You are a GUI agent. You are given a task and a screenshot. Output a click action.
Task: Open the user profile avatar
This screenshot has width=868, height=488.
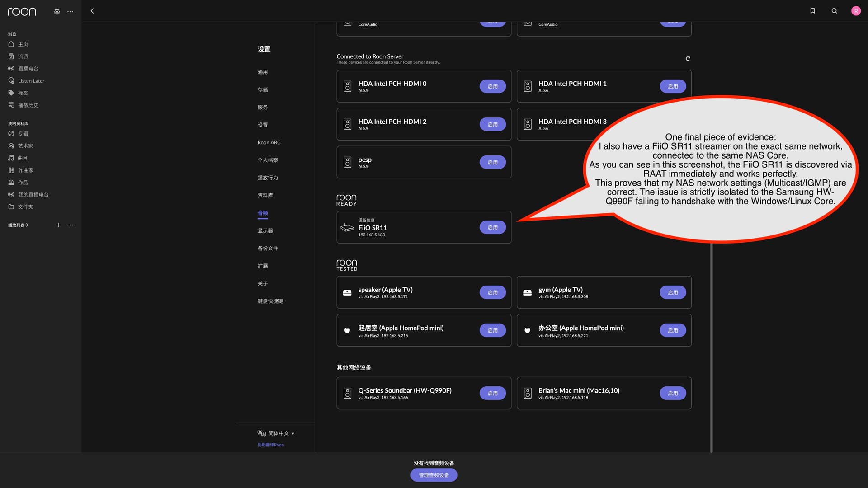coord(856,11)
